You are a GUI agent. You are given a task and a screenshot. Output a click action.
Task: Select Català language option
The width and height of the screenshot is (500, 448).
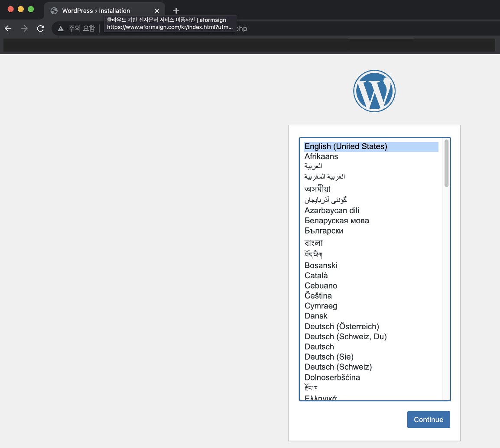(x=371, y=276)
